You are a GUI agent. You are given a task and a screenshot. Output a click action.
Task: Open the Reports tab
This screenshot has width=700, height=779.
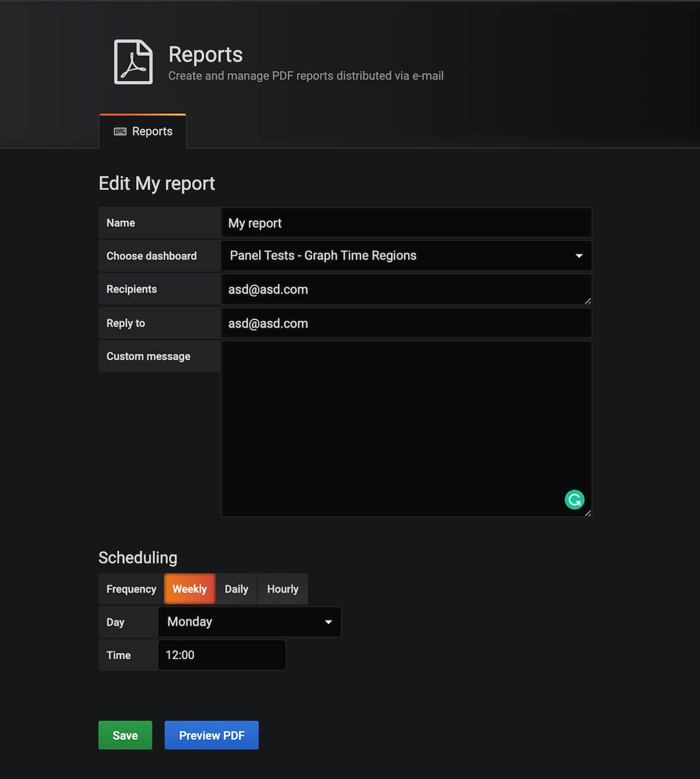pos(144,131)
